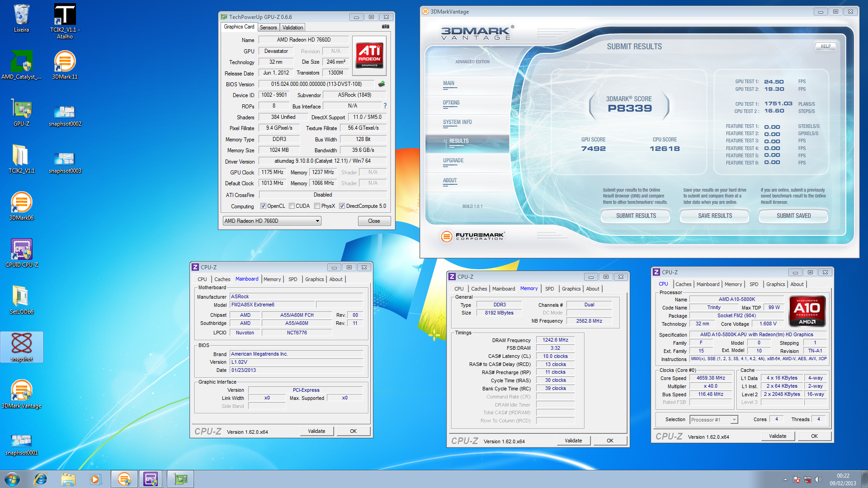Open Caches tab in processor CPU-Z window
868x488 pixels.
pyautogui.click(x=683, y=284)
